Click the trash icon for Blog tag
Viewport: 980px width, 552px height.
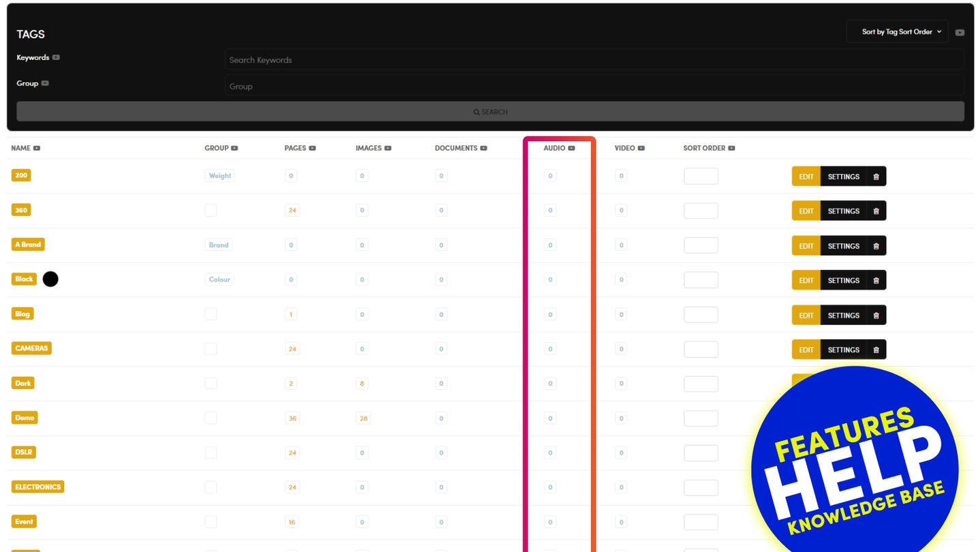tap(876, 316)
